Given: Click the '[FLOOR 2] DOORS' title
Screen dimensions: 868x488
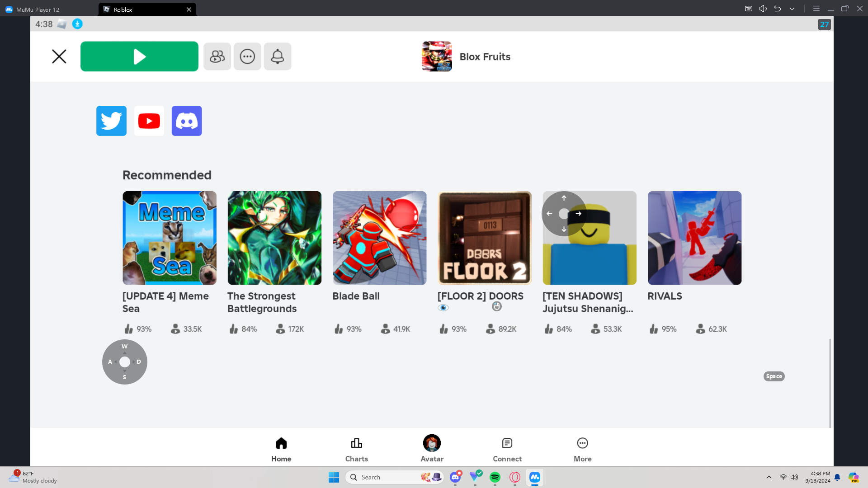Looking at the screenshot, I should [x=481, y=296].
